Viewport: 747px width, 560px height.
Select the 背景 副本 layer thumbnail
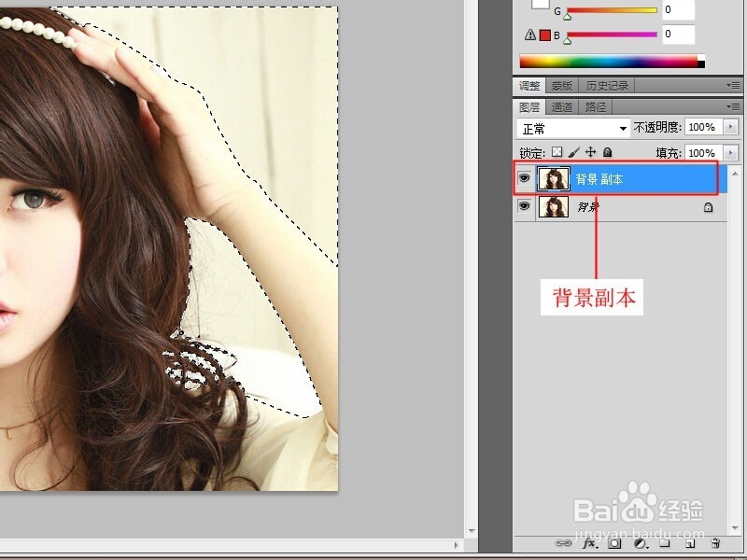click(554, 178)
